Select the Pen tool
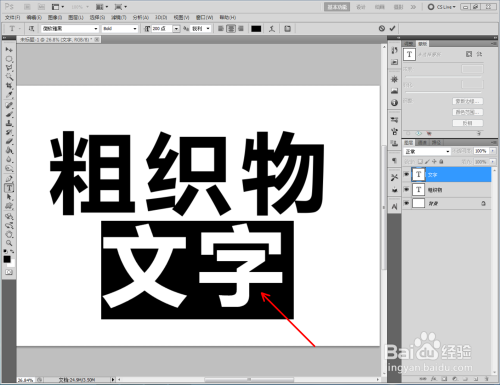Viewport: 500px width, 385px height. pyautogui.click(x=9, y=179)
